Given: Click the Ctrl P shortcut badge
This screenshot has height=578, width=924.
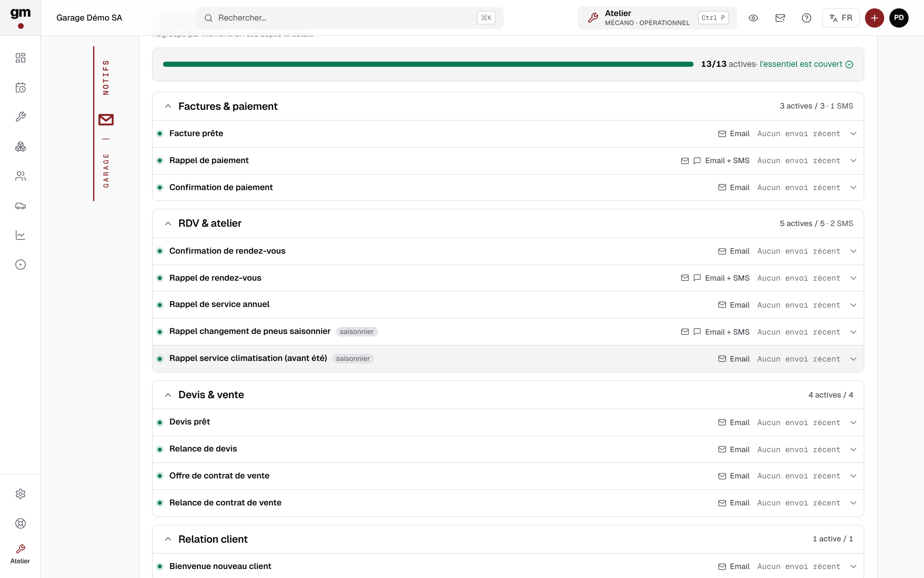Looking at the screenshot, I should pyautogui.click(x=713, y=18).
